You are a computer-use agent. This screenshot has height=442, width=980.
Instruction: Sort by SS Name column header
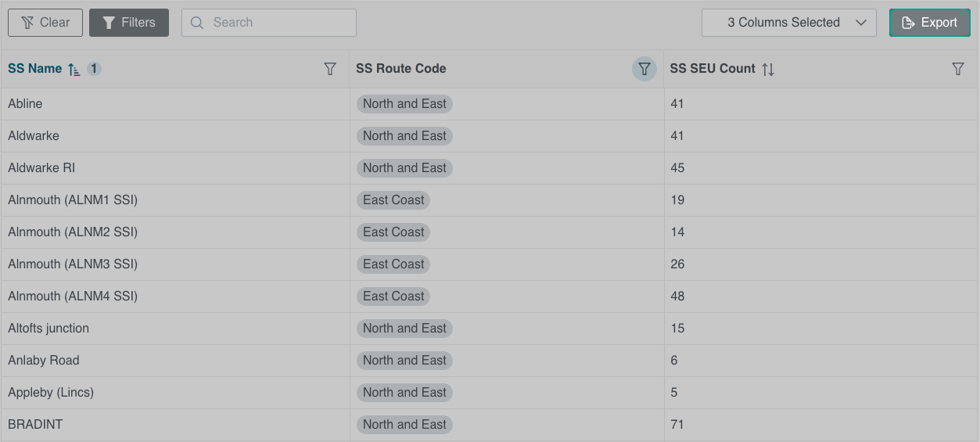point(35,69)
